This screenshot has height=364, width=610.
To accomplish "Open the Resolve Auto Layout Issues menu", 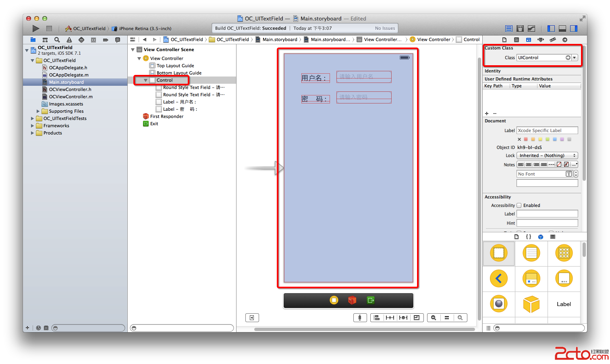I will click(x=403, y=318).
